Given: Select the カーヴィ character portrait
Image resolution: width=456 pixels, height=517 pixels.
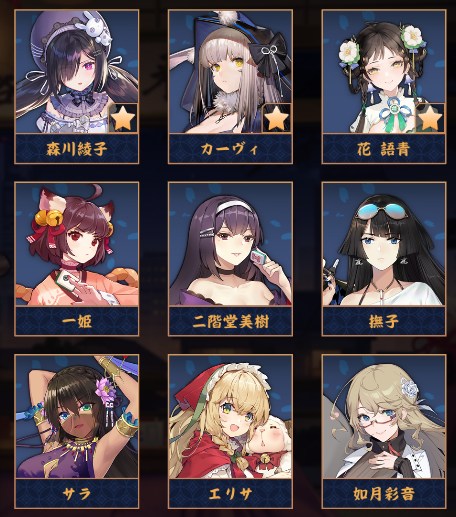Looking at the screenshot, I should point(230,72).
